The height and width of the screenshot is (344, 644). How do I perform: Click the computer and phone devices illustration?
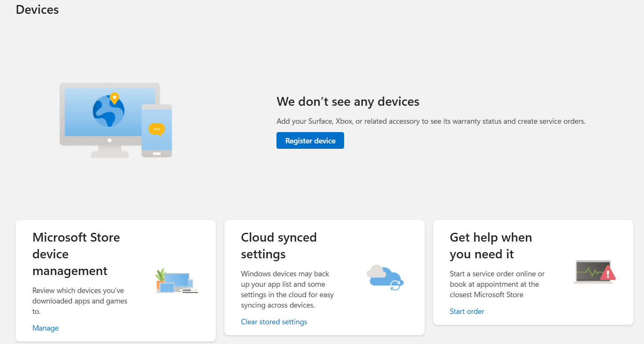click(x=116, y=120)
